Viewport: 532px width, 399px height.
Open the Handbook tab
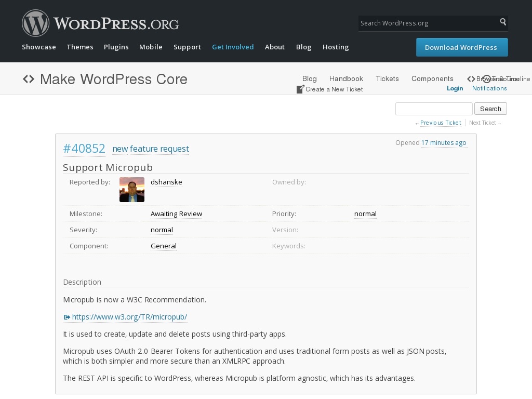346,79
